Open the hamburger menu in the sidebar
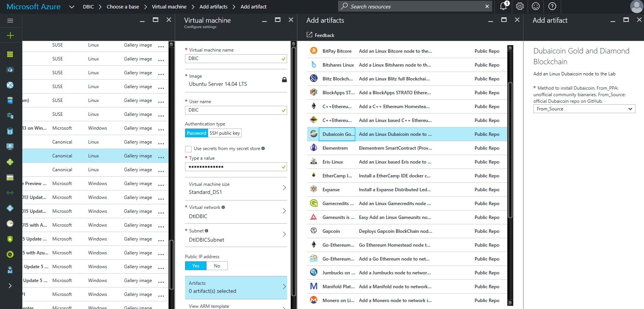Screen dimensions: 644x309 [x=10, y=20]
